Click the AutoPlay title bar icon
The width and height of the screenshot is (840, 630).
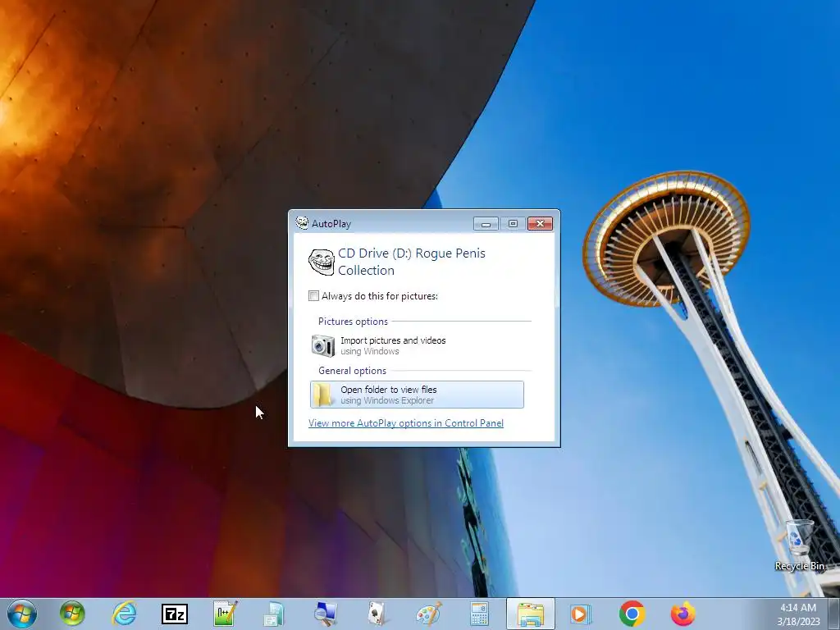pyautogui.click(x=302, y=223)
